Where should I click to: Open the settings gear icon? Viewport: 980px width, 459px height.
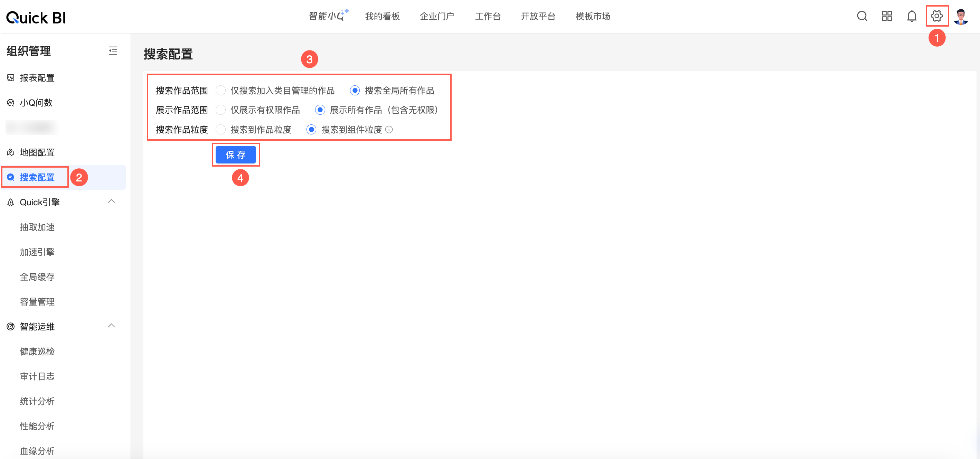[936, 16]
